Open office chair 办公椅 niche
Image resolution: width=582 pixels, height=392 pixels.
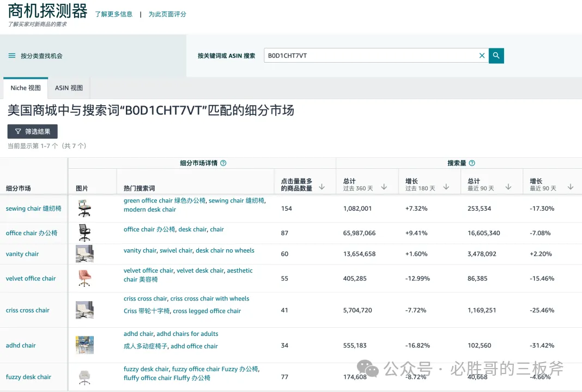(x=32, y=233)
